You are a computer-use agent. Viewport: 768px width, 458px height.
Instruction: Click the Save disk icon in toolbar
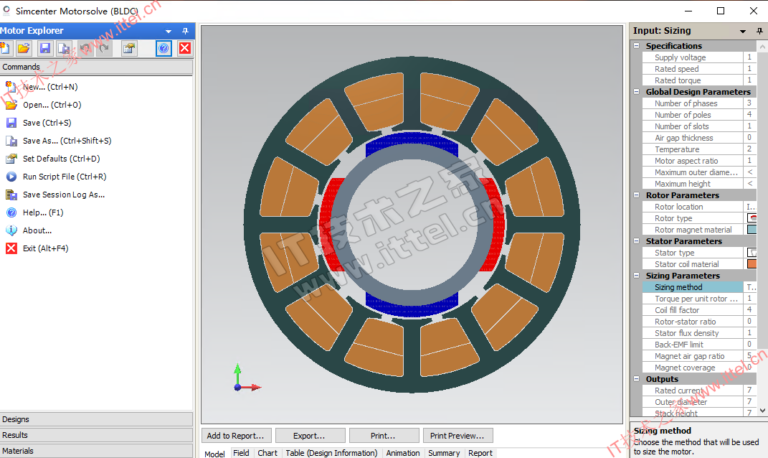42,49
